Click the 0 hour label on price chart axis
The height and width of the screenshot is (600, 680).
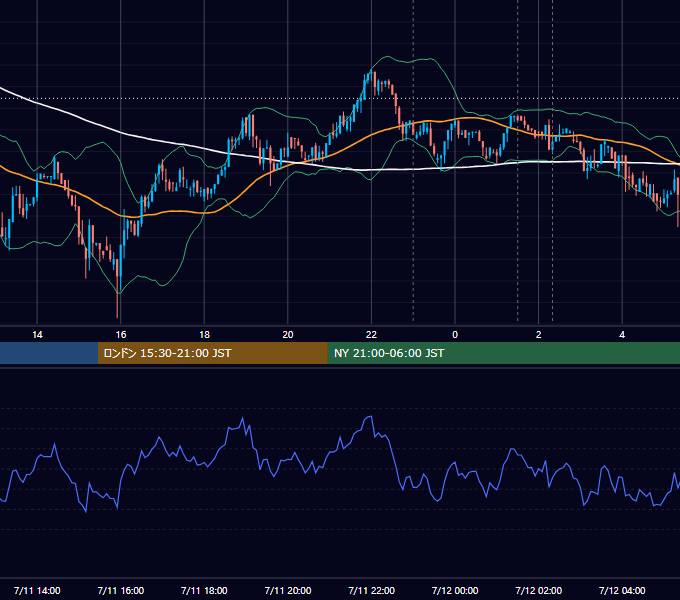click(x=455, y=335)
